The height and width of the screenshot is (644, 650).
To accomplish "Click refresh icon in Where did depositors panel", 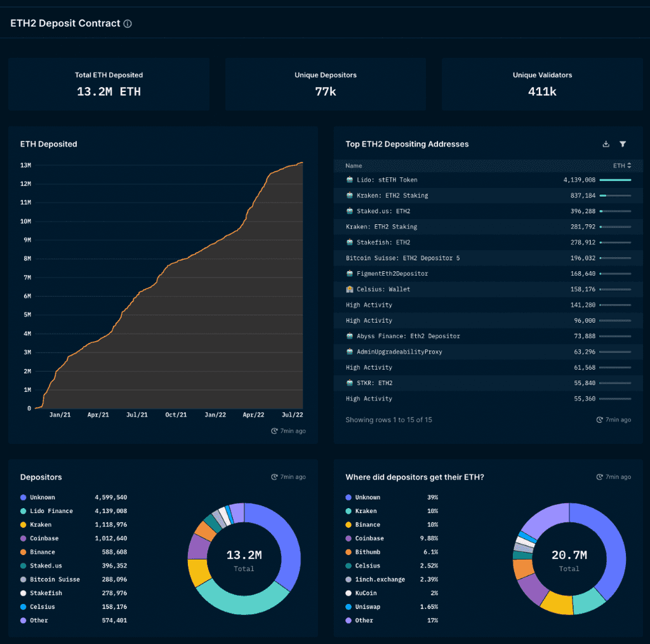I will click(x=599, y=477).
